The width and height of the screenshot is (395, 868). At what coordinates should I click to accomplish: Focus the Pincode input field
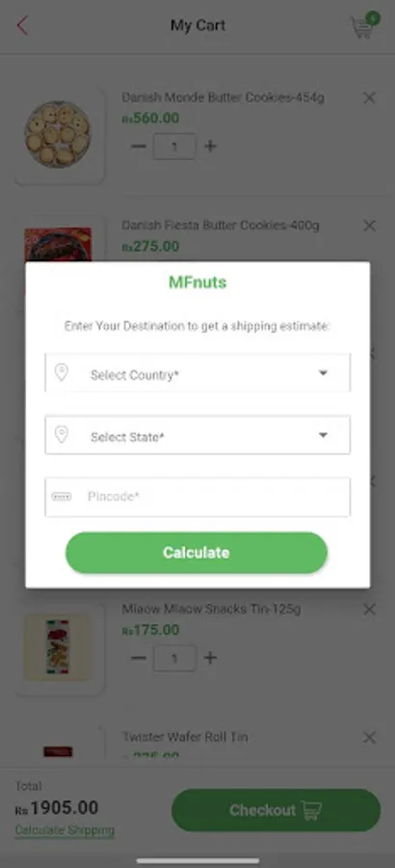197,497
